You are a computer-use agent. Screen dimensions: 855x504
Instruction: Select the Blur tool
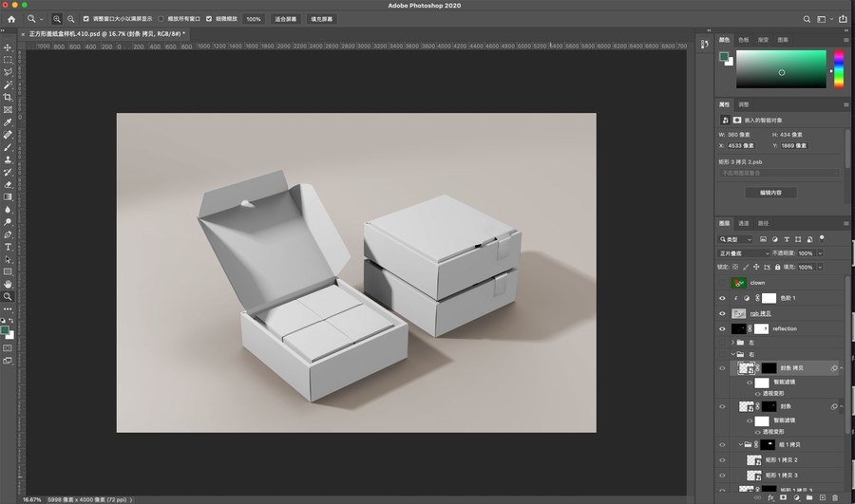tap(8, 209)
